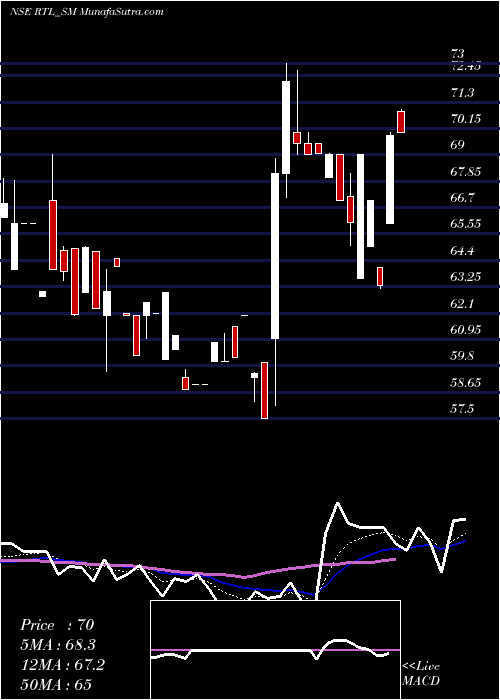Click the '57.5' price axis label
500x700 pixels.
coord(462,408)
